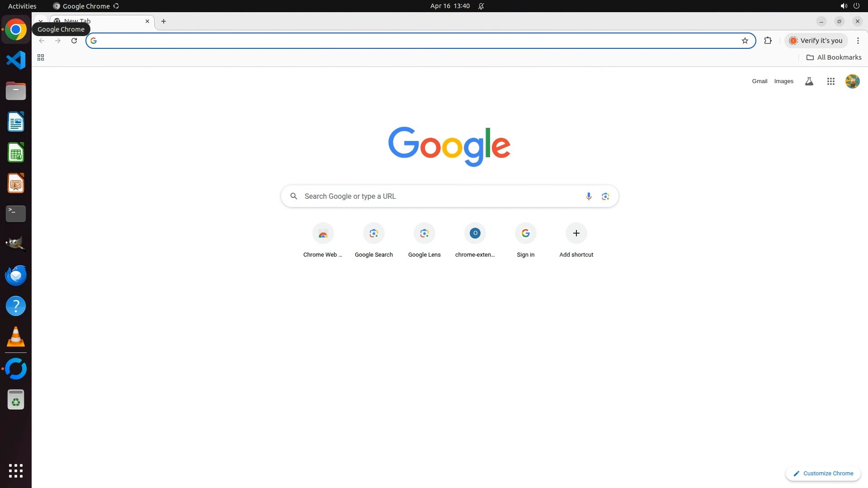This screenshot has height=488, width=868.
Task: Search by image with Google Lens icon
Action: click(x=605, y=196)
